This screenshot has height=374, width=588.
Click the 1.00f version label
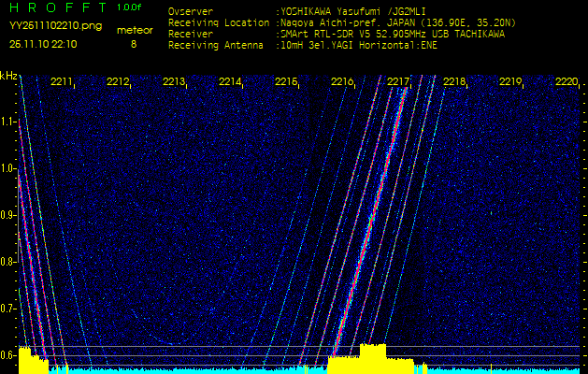(x=130, y=7)
